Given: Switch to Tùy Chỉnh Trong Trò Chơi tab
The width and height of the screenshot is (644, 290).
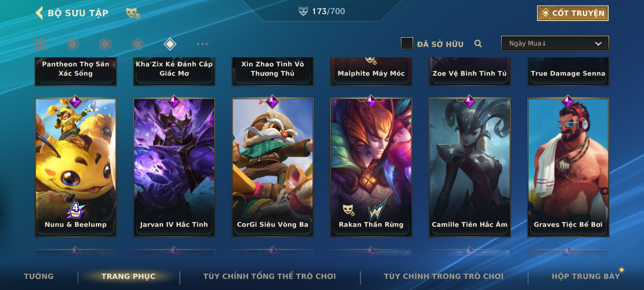Looking at the screenshot, I should point(444,276).
